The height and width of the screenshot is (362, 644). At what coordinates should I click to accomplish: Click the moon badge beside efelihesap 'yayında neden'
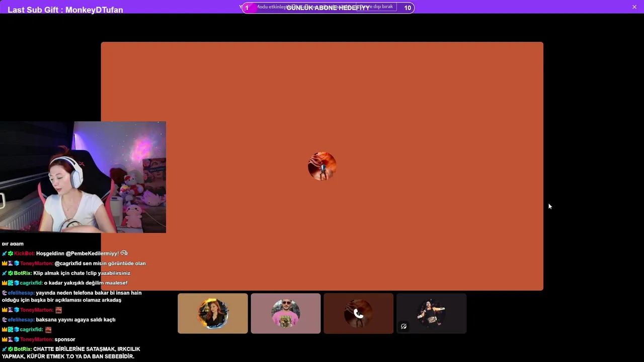pos(5,293)
